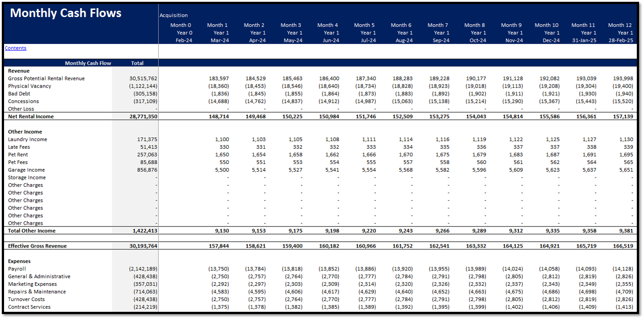Click the Month 12 column header

point(620,25)
